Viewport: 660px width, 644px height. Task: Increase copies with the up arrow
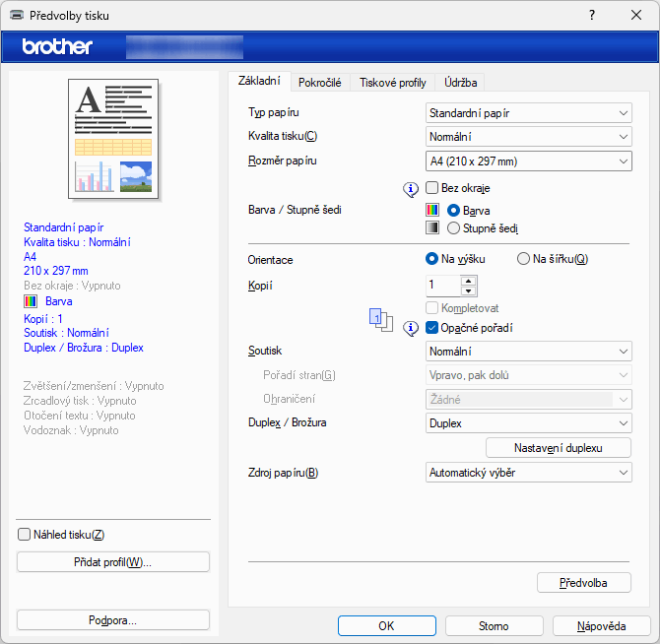469,281
